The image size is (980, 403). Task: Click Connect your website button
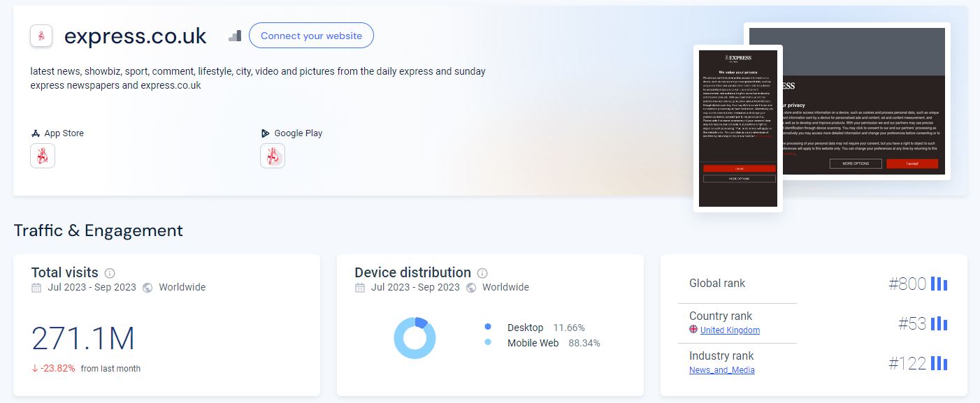pyautogui.click(x=311, y=36)
